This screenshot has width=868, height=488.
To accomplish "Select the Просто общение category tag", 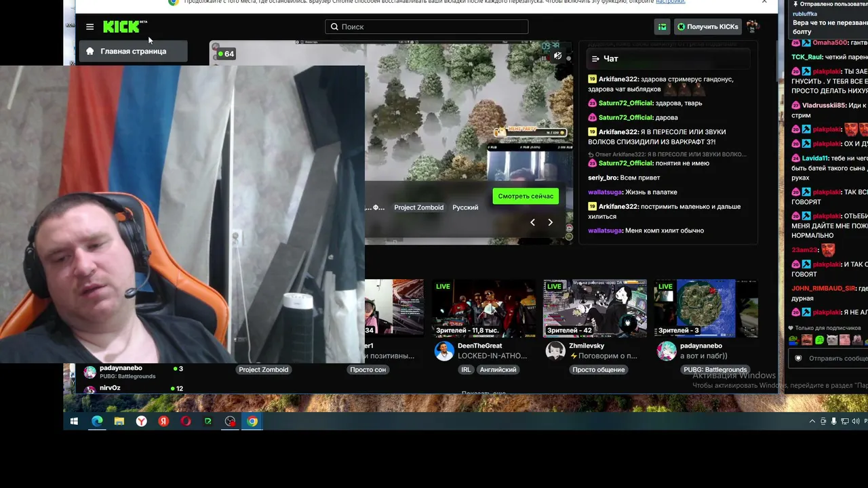I will tap(598, 370).
